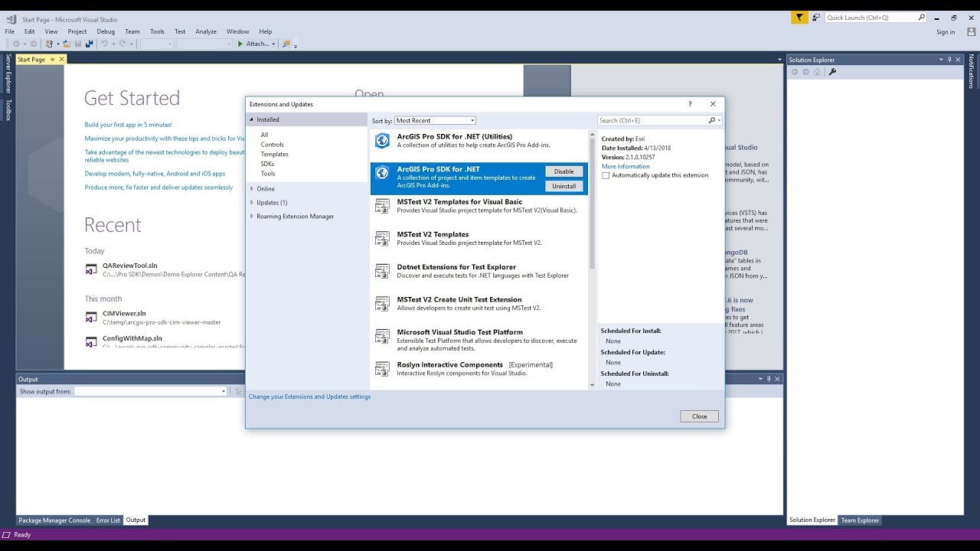The width and height of the screenshot is (980, 551).
Task: Click the Navigate Backward toolbar icon
Action: (x=16, y=44)
